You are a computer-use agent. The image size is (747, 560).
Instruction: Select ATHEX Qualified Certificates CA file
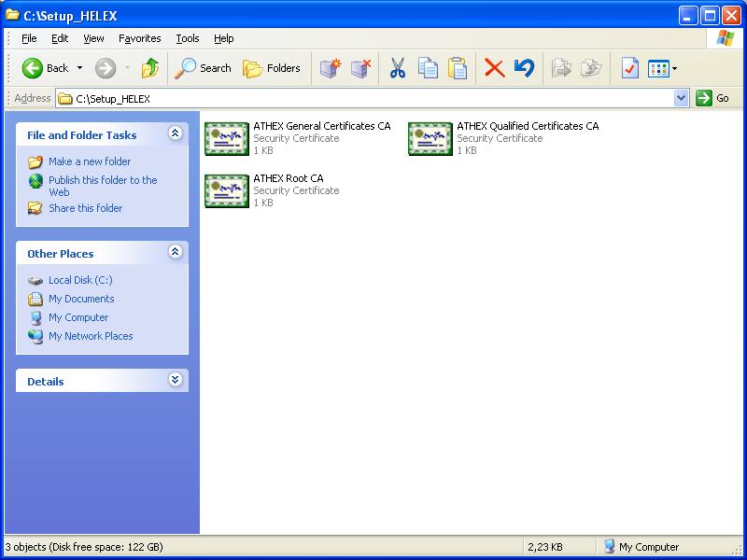(x=503, y=138)
